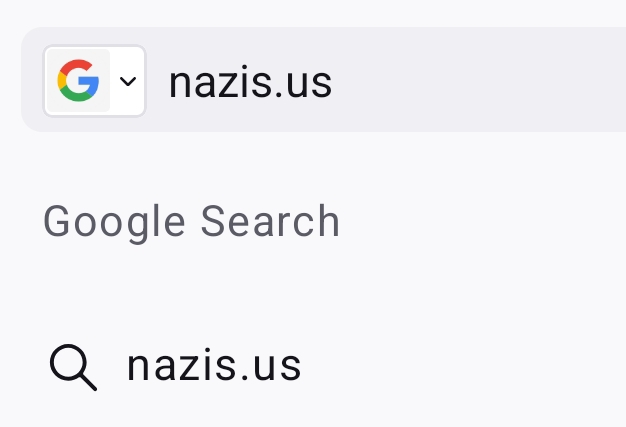This screenshot has height=427, width=626.
Task: Click the search icon in the suggestions list
Action: pos(73,367)
